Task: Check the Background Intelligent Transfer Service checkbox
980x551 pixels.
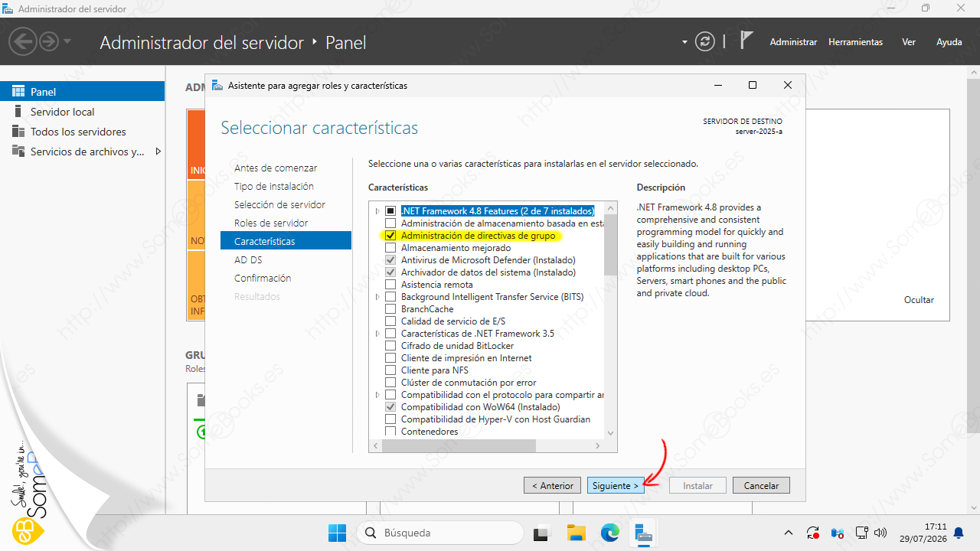Action: pos(390,297)
